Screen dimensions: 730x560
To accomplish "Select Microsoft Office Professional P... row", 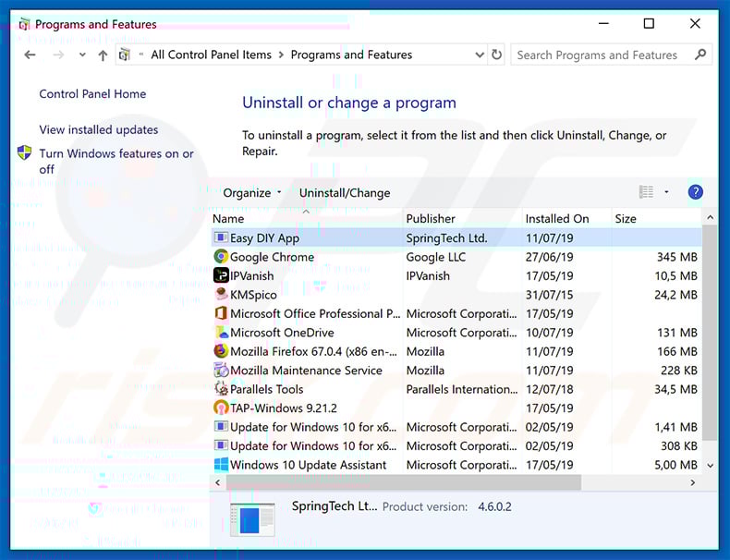I will 315,314.
